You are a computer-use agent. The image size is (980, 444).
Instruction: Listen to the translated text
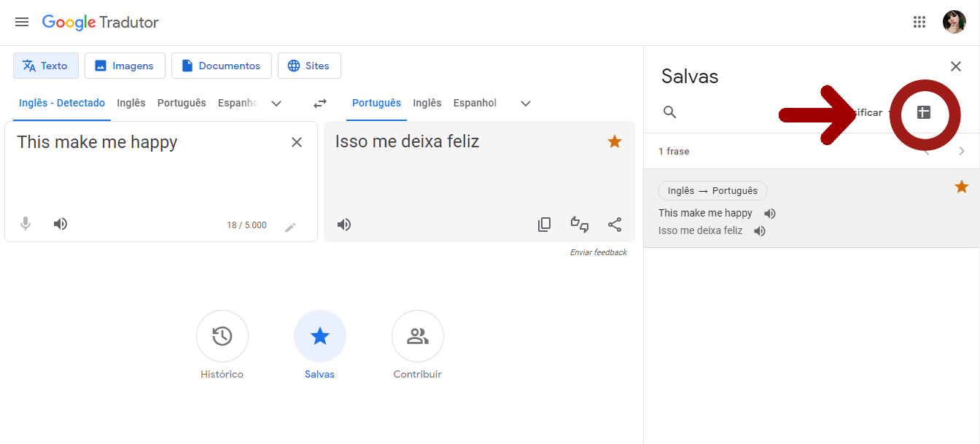(x=343, y=224)
